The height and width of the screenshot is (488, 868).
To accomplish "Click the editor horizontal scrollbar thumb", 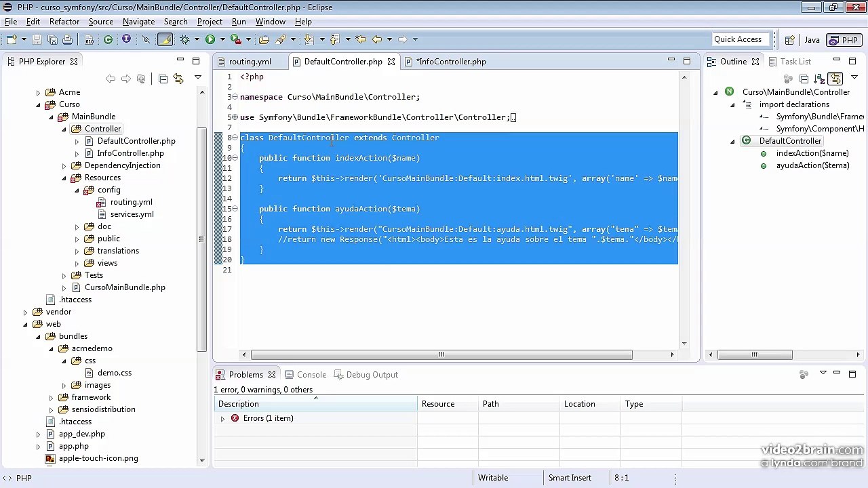I will [441, 354].
